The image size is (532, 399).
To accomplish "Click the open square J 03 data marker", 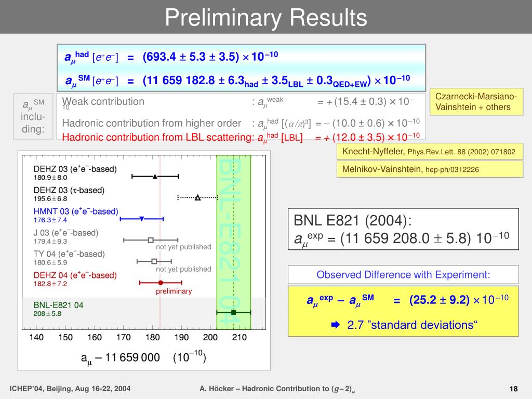I will coord(151,240).
